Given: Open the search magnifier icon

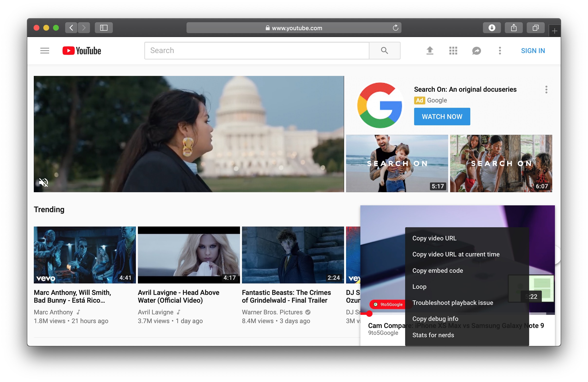Looking at the screenshot, I should (x=384, y=50).
